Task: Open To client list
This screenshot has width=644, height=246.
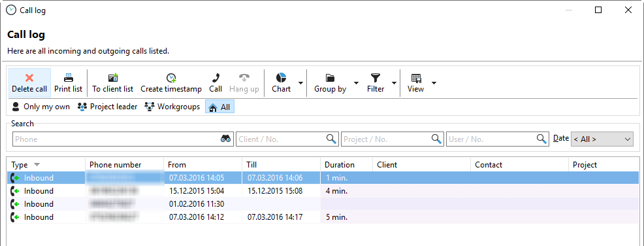Action: click(x=112, y=82)
